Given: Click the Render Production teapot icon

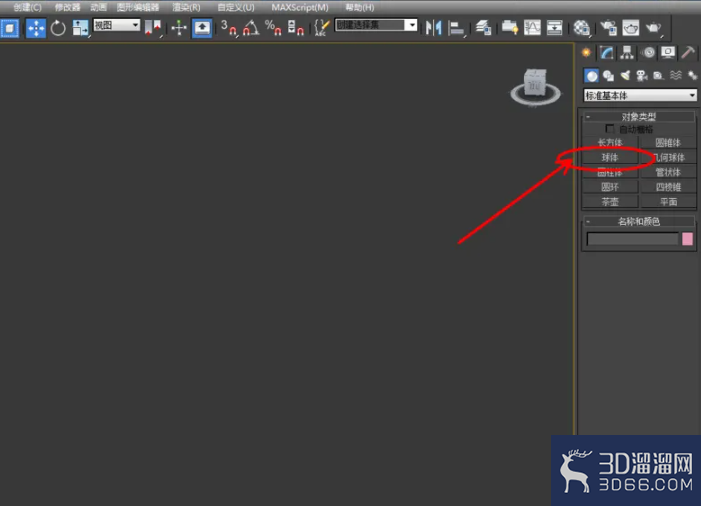Looking at the screenshot, I should (653, 28).
